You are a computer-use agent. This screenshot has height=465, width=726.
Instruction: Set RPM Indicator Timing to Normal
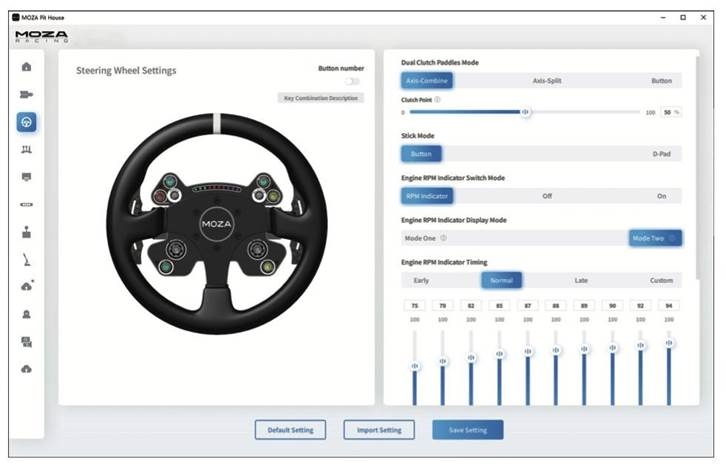[x=501, y=280]
